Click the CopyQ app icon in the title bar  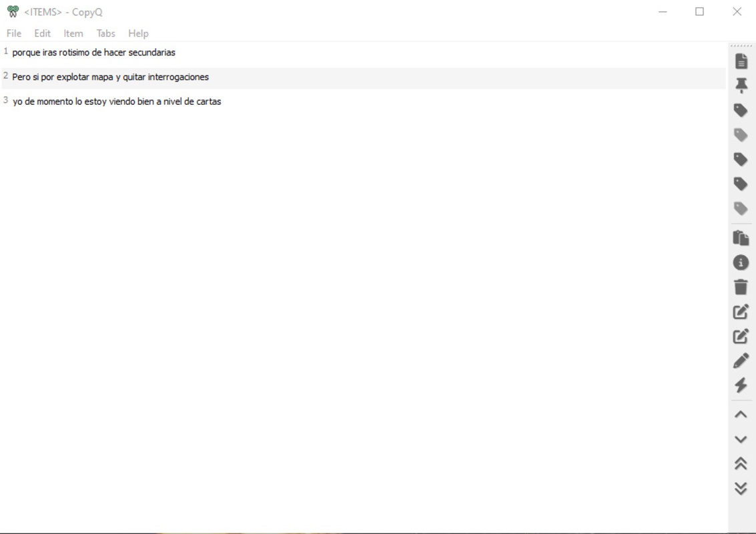(x=13, y=11)
